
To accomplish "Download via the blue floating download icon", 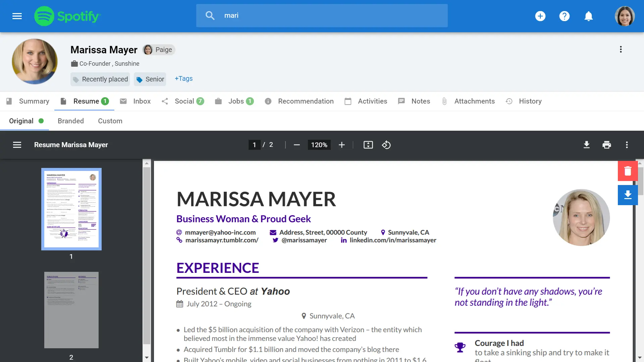I will pos(628,195).
